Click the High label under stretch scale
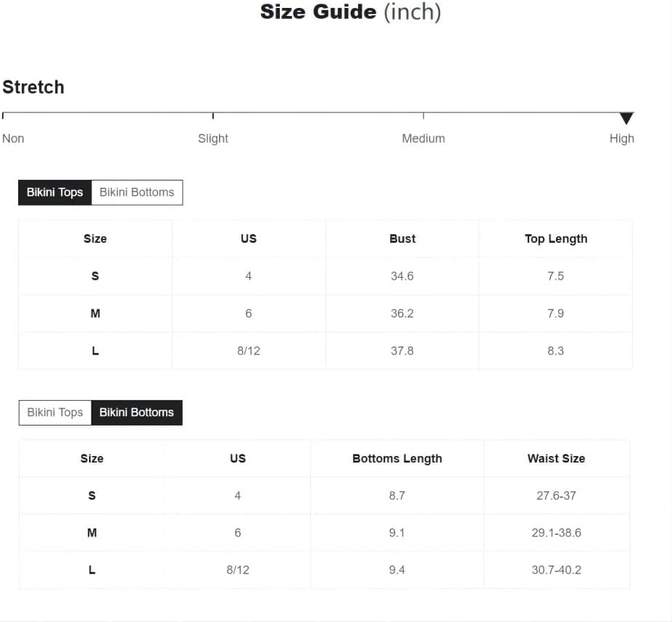Image resolution: width=672 pixels, height=622 pixels. 621,138
